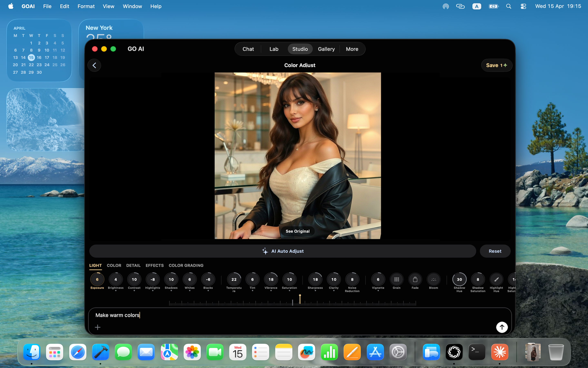This screenshot has width=588, height=368.
Task: Open the EFFECTS adjustments tab
Action: tap(155, 266)
